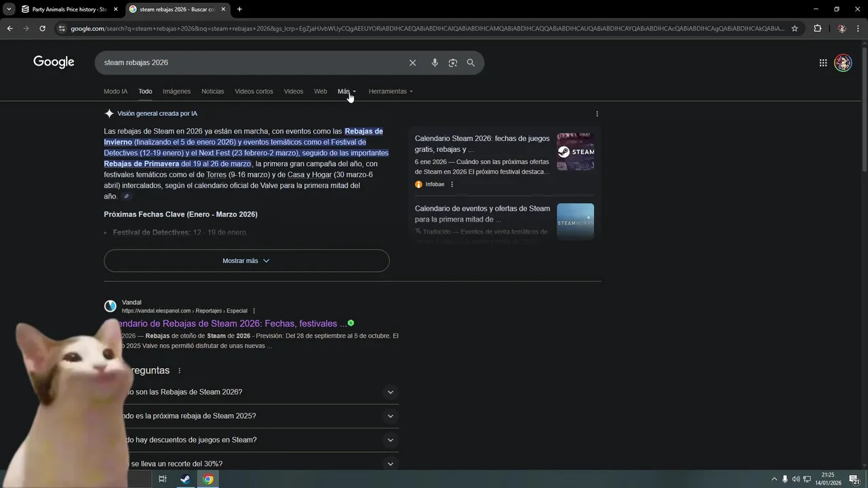This screenshot has height=488, width=868.
Task: Switch to Web results
Action: 320,91
